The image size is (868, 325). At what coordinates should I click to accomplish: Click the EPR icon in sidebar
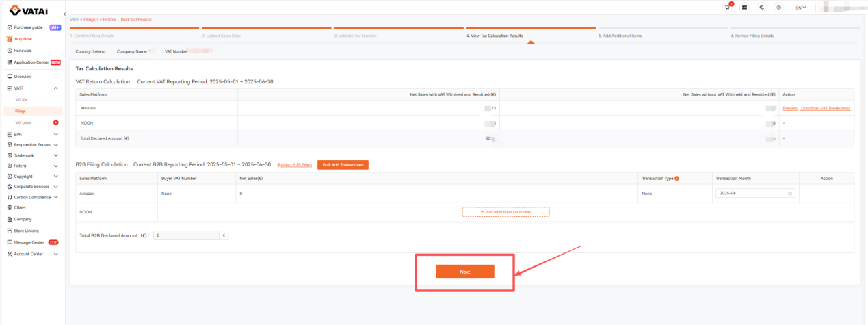10,135
